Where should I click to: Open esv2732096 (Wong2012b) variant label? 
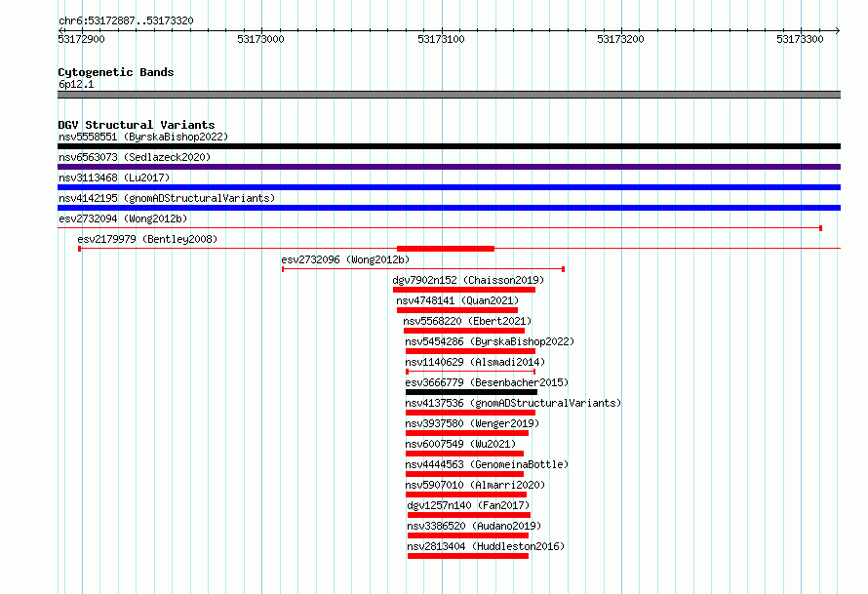tap(345, 259)
